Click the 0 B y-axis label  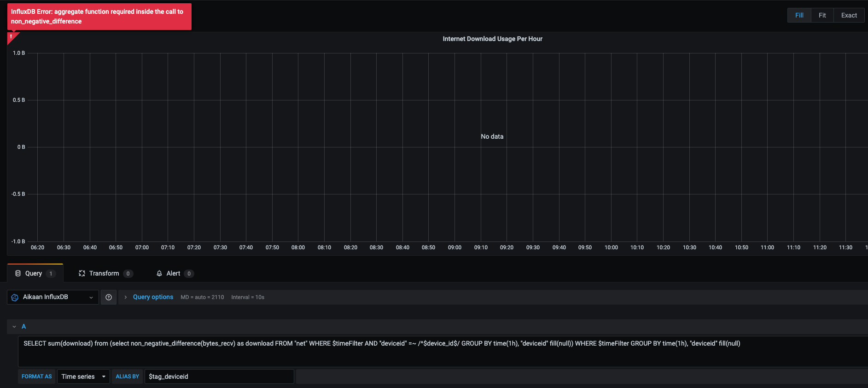pos(21,147)
